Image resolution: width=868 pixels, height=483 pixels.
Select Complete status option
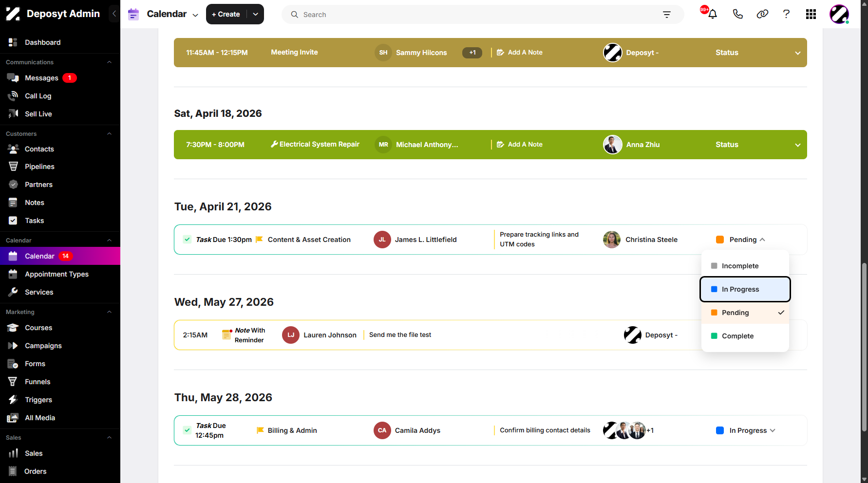pos(745,336)
